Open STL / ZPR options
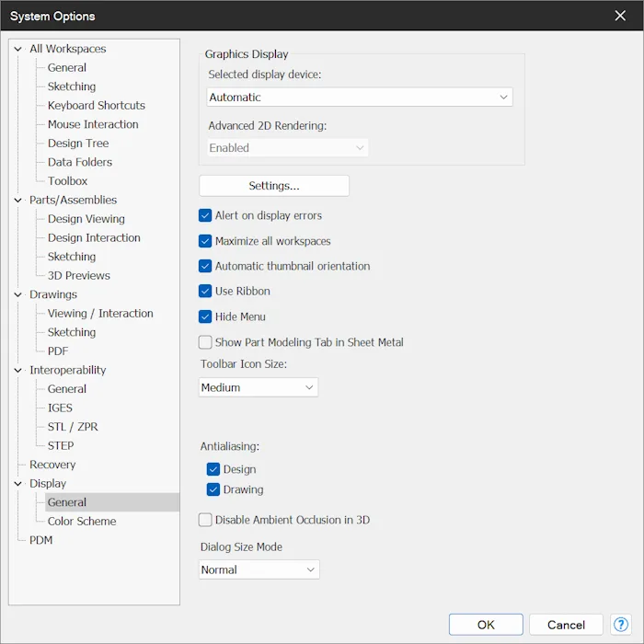The image size is (644, 644). (x=73, y=426)
